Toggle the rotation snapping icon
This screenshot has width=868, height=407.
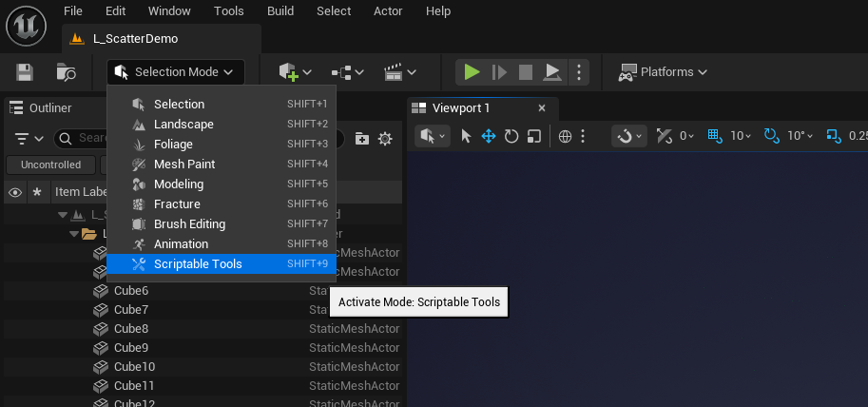coord(772,136)
